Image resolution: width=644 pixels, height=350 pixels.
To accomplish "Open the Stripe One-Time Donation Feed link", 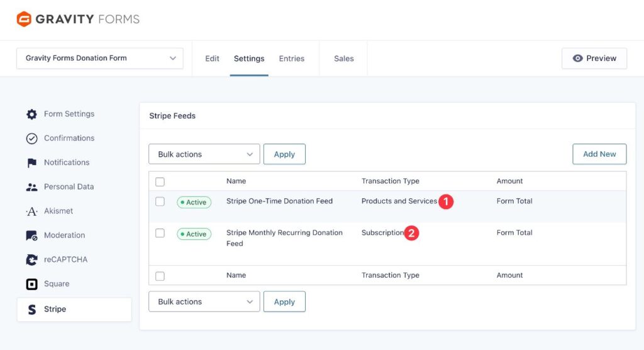I will [279, 201].
